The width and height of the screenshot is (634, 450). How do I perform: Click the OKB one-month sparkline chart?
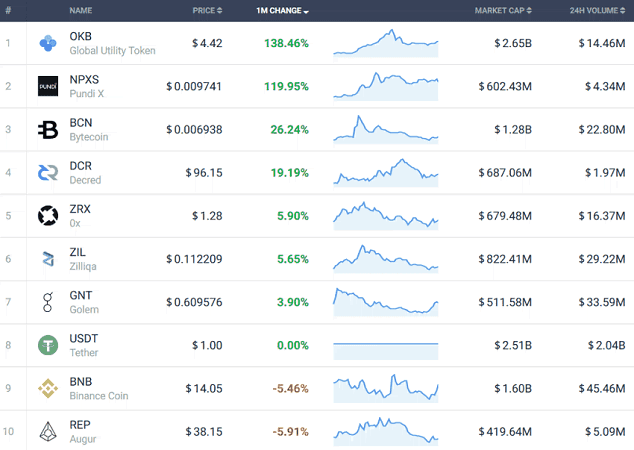click(x=386, y=43)
